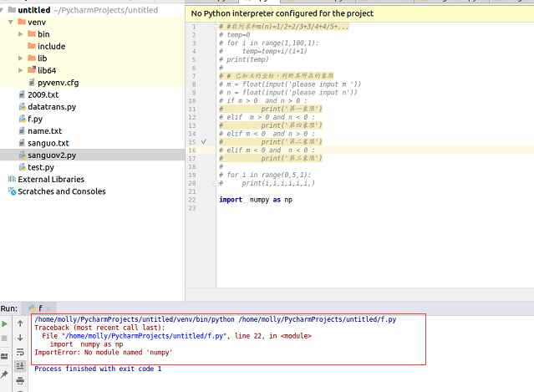The width and height of the screenshot is (534, 392).
Task: Select the include folder
Action: [x=52, y=46]
